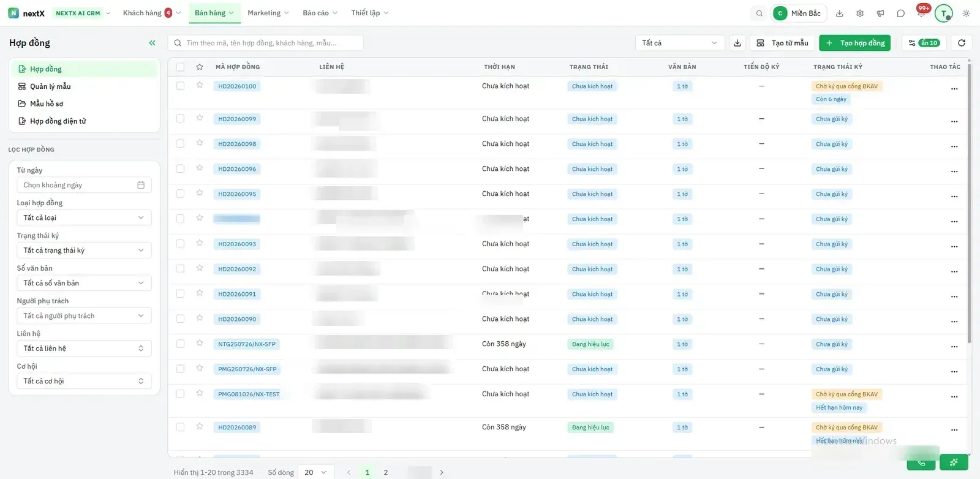Collapse the Hợp đồng sidebar panel
Image resolution: width=980 pixels, height=479 pixels.
click(152, 43)
